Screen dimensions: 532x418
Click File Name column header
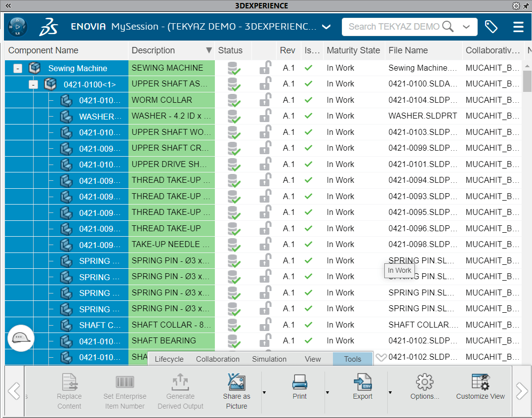tap(423, 50)
